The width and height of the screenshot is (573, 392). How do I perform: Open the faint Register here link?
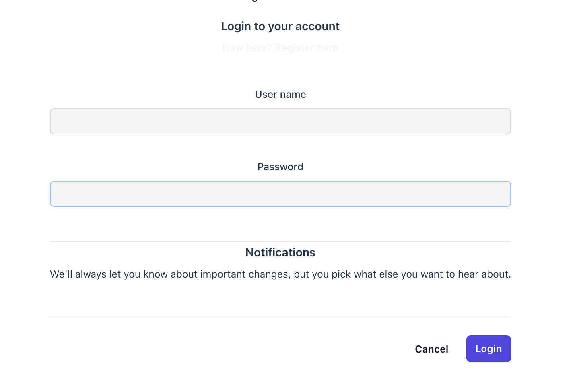click(306, 48)
